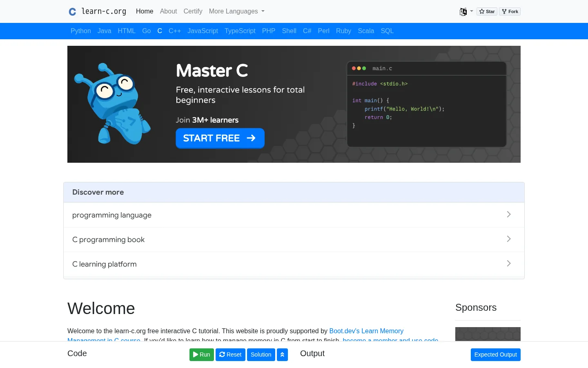The width and height of the screenshot is (588, 368).
Task: Switch to the Scala tutorial
Action: coord(366,31)
